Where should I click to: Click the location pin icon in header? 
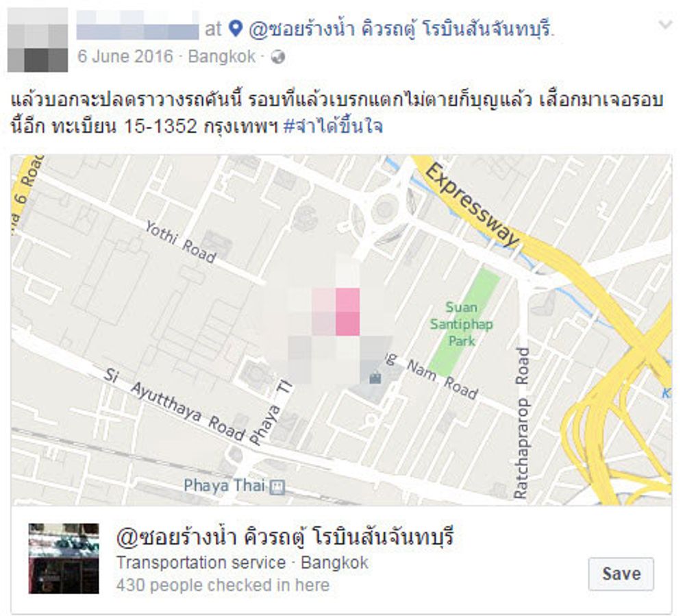click(236, 29)
